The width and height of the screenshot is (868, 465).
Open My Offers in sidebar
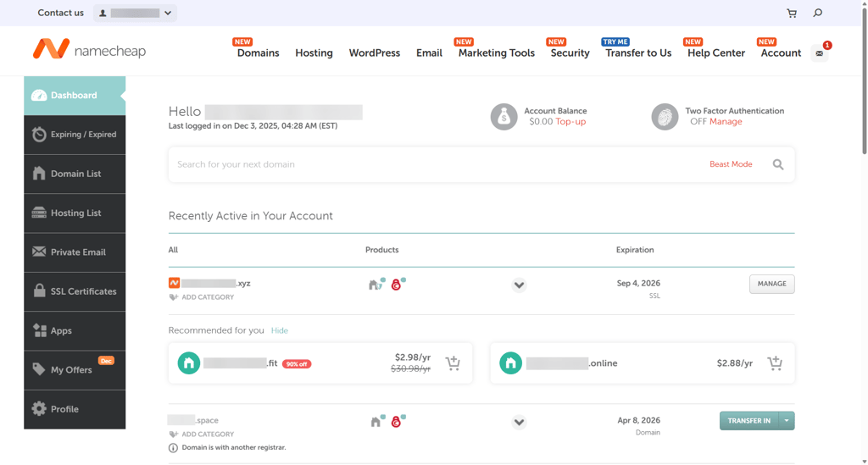pyautogui.click(x=75, y=370)
